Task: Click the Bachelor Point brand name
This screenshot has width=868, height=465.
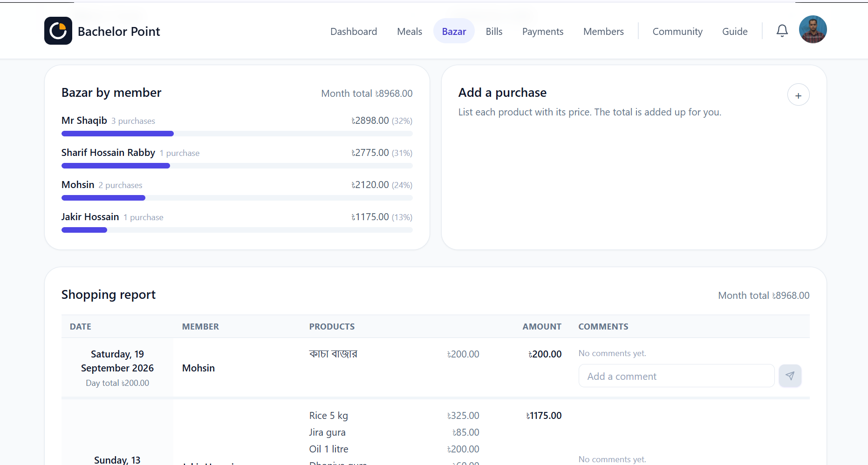Action: tap(119, 31)
